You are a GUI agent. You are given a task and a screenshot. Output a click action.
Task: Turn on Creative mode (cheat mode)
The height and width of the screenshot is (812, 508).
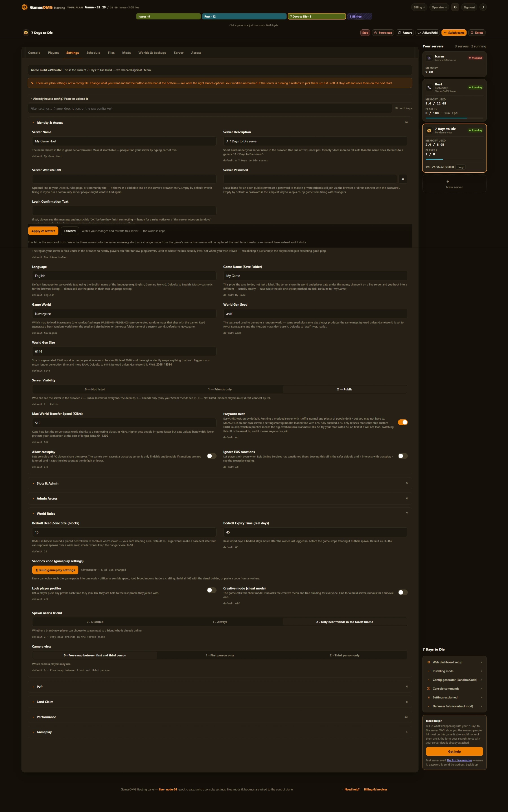403,592
